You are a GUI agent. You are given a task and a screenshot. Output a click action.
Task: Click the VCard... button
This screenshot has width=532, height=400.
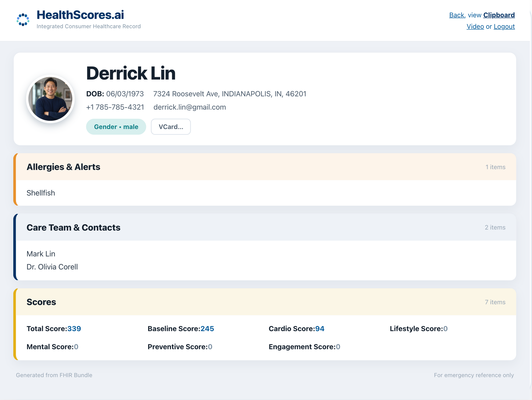coord(171,127)
